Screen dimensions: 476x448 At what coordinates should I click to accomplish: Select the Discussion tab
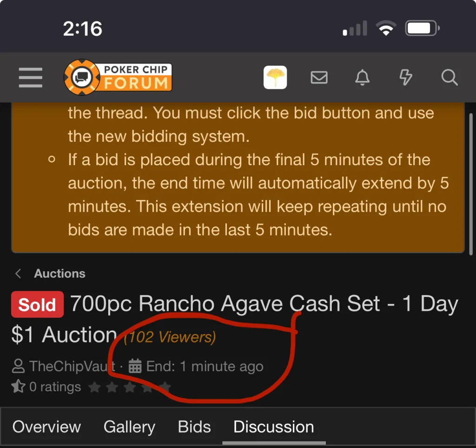coord(273,427)
